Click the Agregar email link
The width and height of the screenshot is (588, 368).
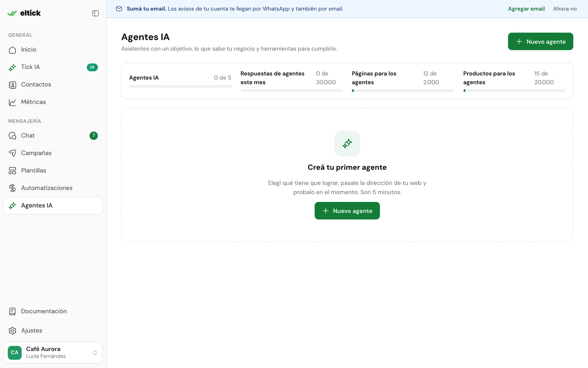(x=526, y=9)
